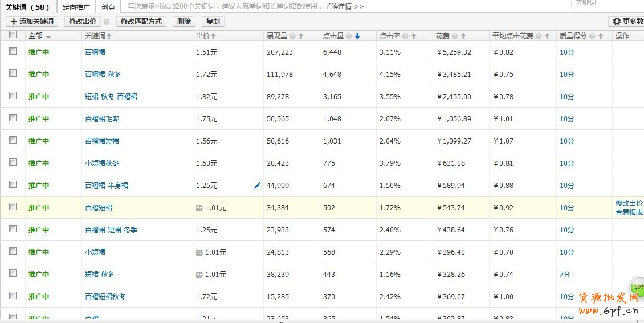
Task: Click the blue sort arrow in 点击量 column
Action: click(357, 36)
